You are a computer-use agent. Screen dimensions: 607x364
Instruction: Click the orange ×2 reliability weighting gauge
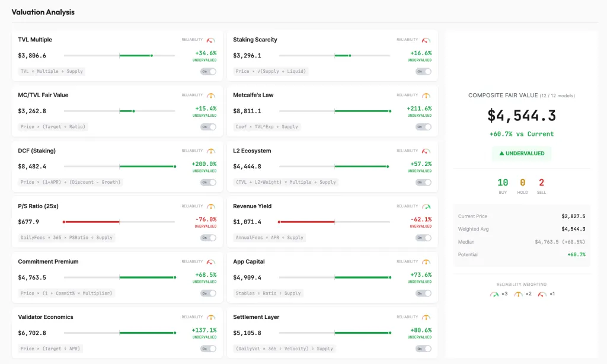pos(518,294)
